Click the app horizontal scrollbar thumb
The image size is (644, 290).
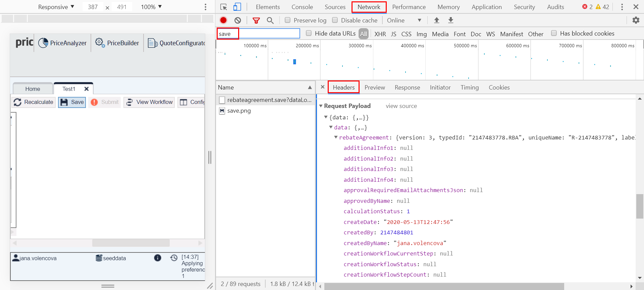[x=131, y=243]
